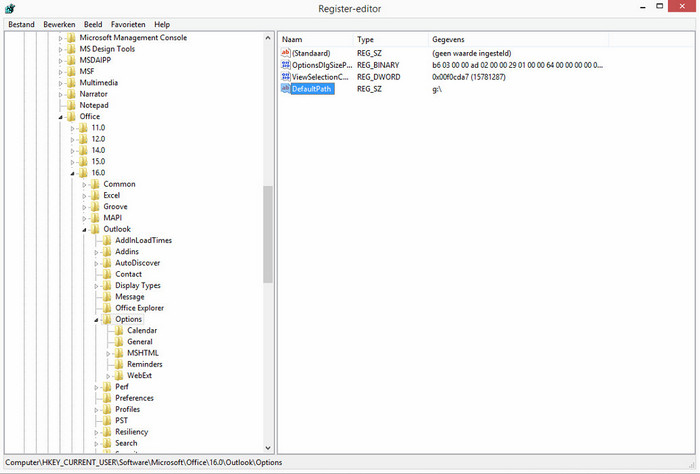The height and width of the screenshot is (474, 700).
Task: Click the REG_BINARY type cell
Action: pyautogui.click(x=378, y=65)
